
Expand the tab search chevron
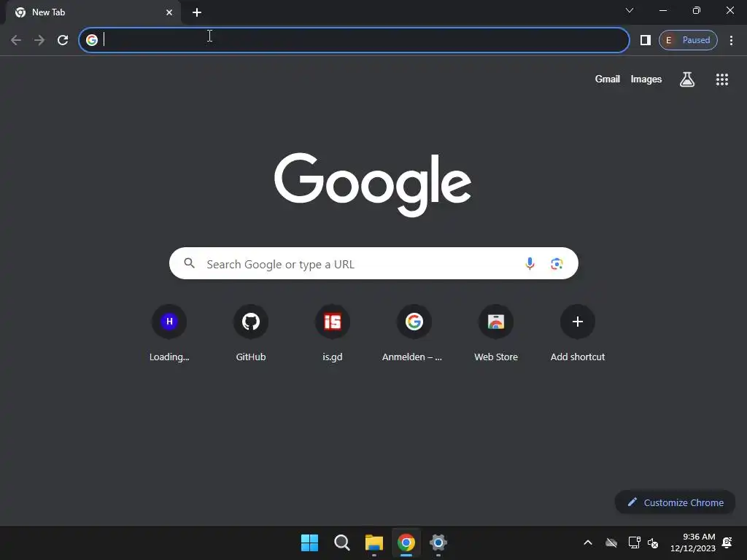[630, 10]
